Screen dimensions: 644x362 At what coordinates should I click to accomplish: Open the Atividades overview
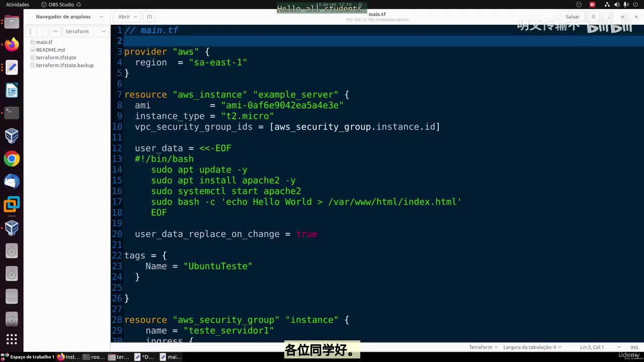(18, 5)
